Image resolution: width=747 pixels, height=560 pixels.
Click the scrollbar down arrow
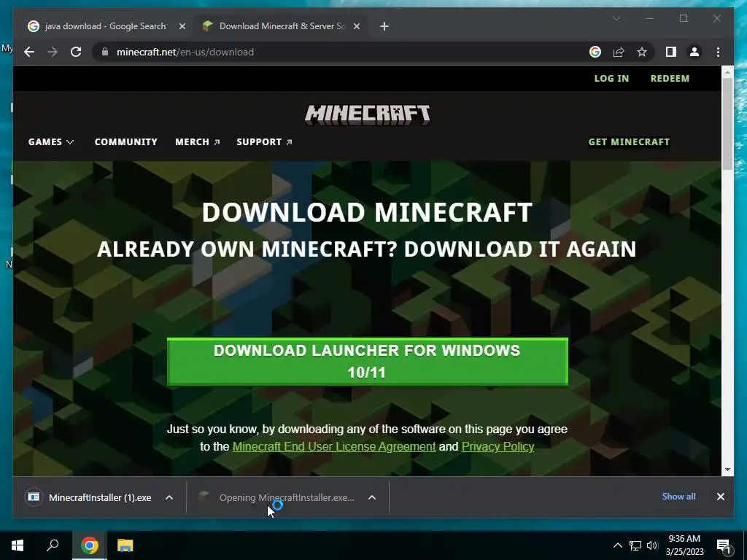(727, 470)
